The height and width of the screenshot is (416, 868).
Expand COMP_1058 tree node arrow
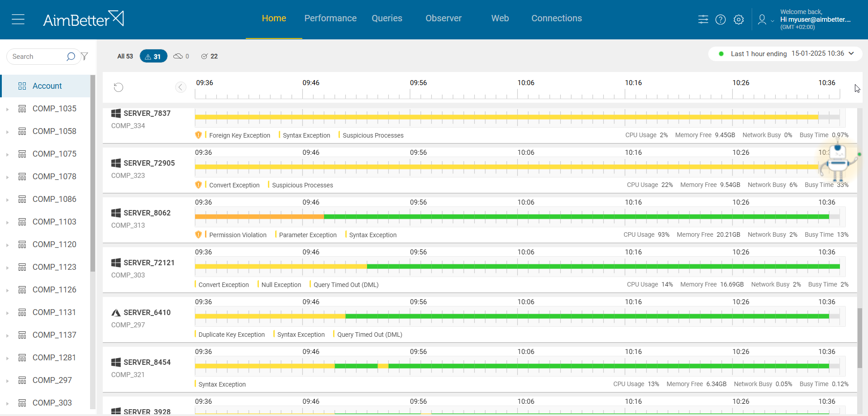[7, 132]
